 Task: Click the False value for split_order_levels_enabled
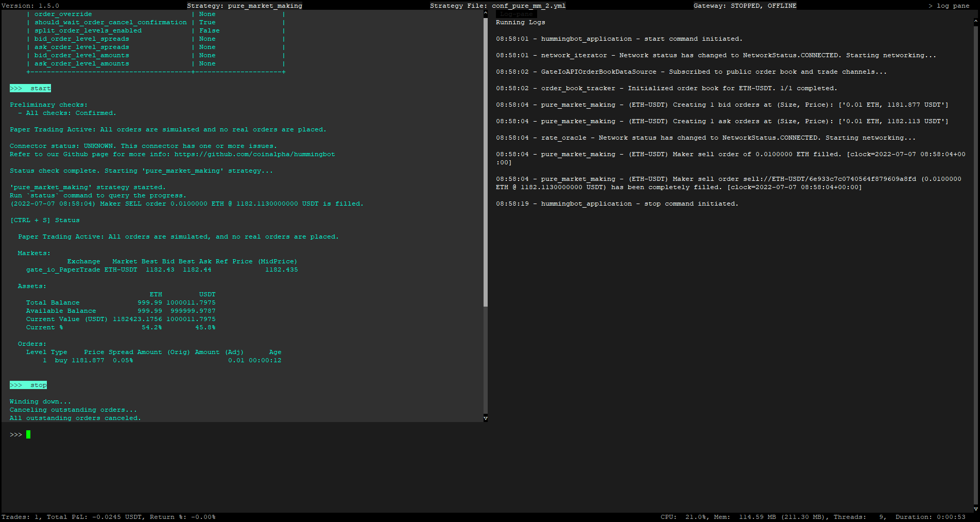209,30
